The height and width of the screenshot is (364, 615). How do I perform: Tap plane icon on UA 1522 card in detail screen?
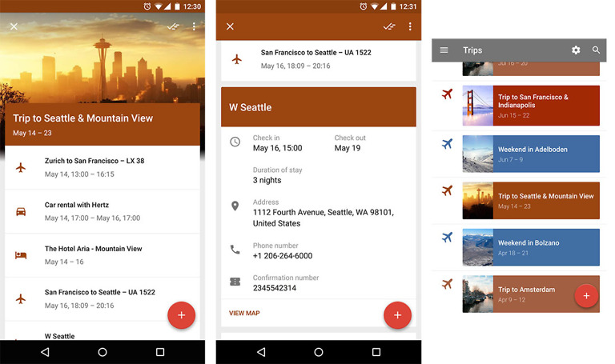coord(237,59)
